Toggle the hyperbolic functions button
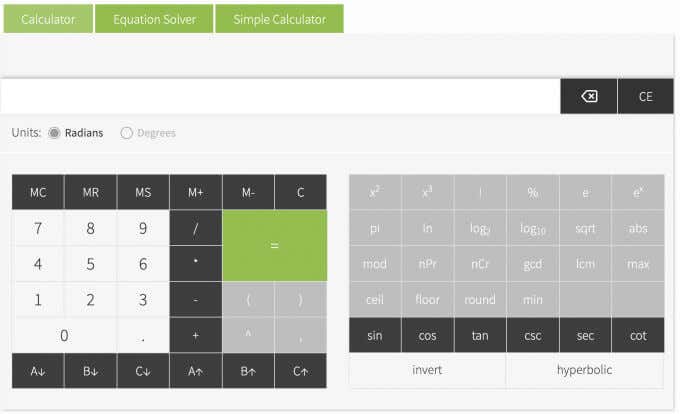Viewport: 680px width, 414px height. 584,370
